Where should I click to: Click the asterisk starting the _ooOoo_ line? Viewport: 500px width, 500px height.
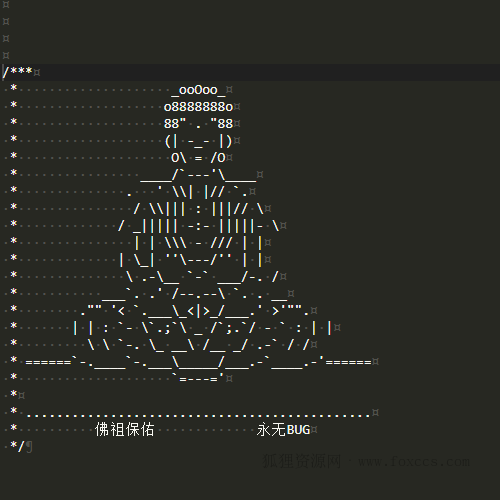pyautogui.click(x=13, y=88)
